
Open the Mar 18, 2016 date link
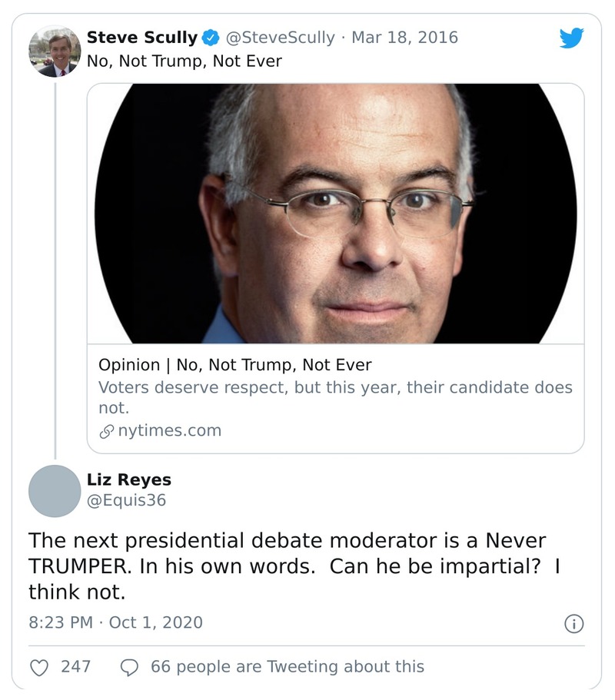(x=404, y=38)
